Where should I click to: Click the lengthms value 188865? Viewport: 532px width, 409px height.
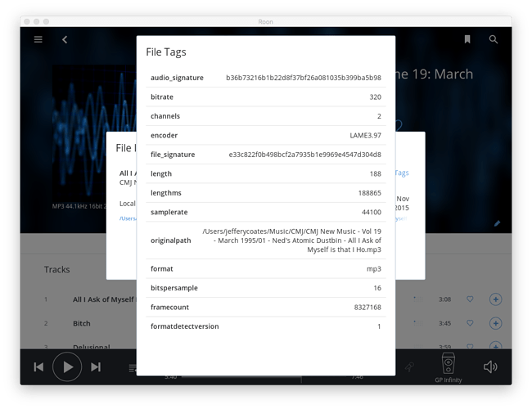pyautogui.click(x=369, y=193)
